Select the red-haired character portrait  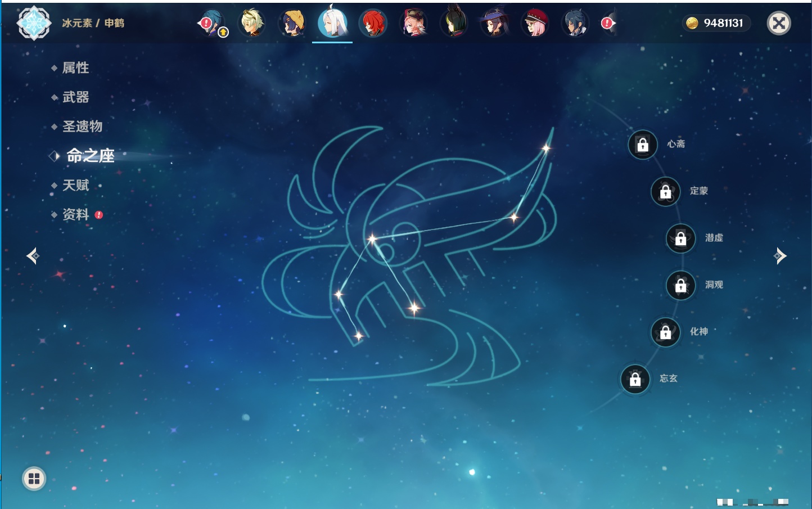pyautogui.click(x=373, y=23)
